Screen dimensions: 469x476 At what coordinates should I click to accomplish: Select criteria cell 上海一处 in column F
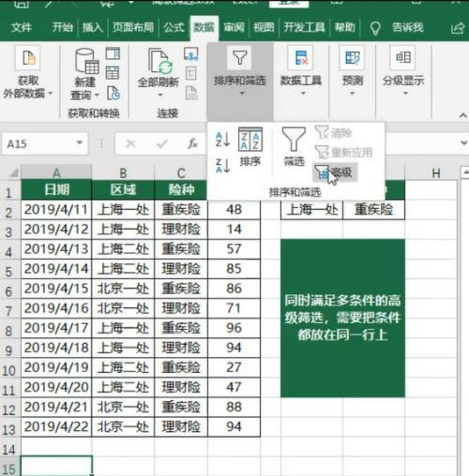[311, 209]
